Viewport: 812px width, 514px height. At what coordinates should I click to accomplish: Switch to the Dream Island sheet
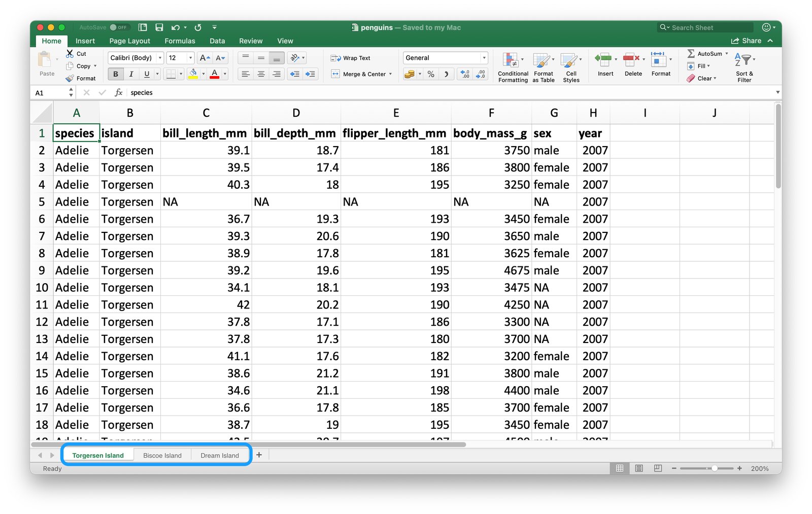click(220, 455)
